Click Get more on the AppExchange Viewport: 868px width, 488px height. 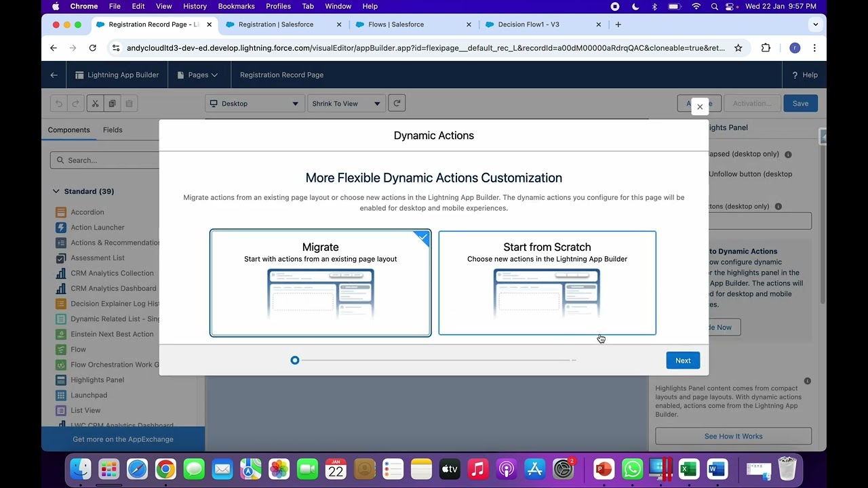(123, 439)
